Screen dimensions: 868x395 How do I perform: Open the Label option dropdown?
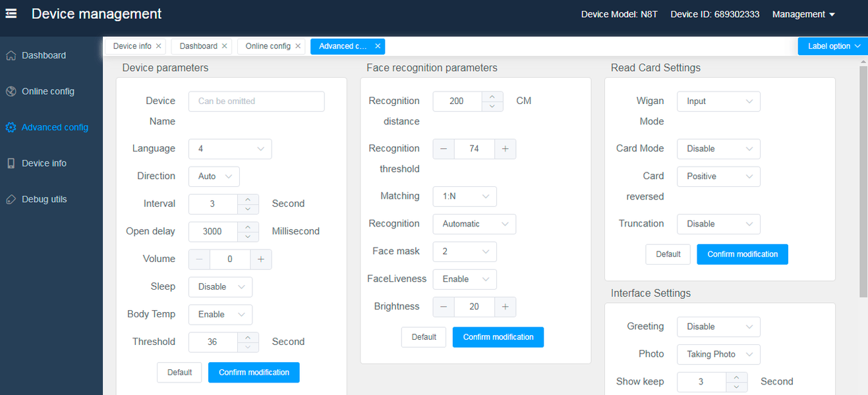[x=833, y=46]
